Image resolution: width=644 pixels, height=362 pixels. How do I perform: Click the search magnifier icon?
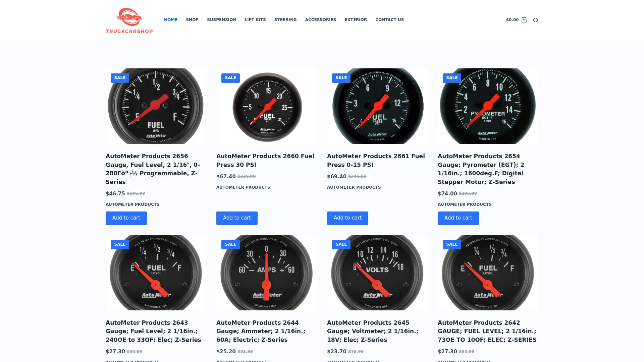[536, 20]
